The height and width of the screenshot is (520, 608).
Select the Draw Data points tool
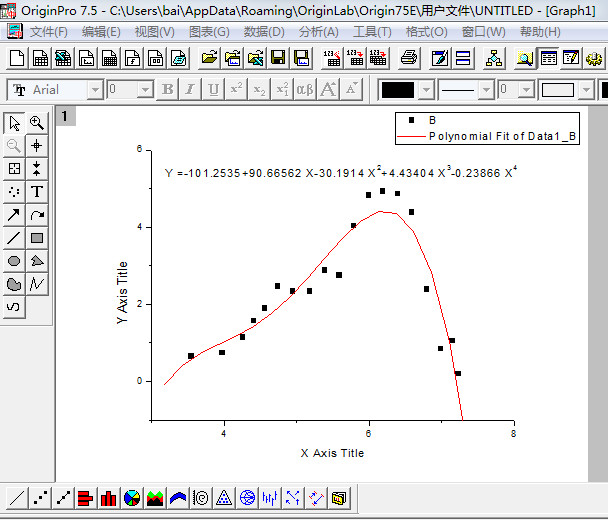click(x=14, y=192)
